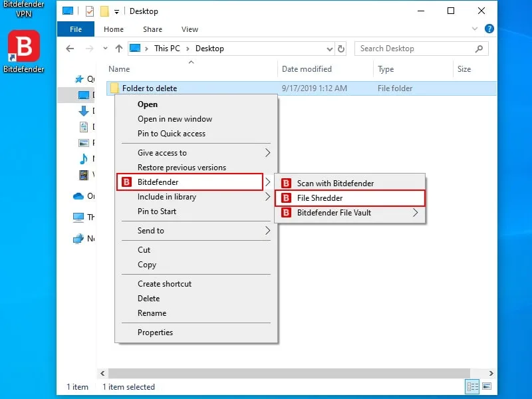The width and height of the screenshot is (532, 399).
Task: Click the Properties checkmark icon in title bar
Action: coord(90,11)
